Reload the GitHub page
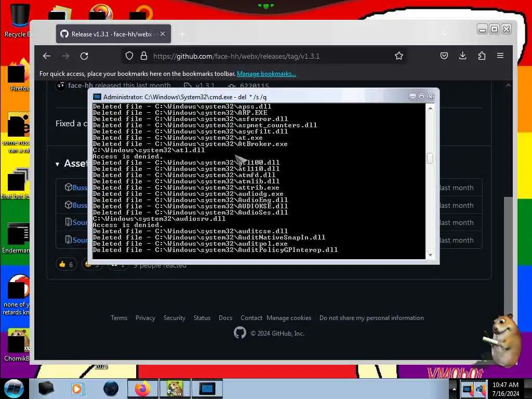 [84, 56]
